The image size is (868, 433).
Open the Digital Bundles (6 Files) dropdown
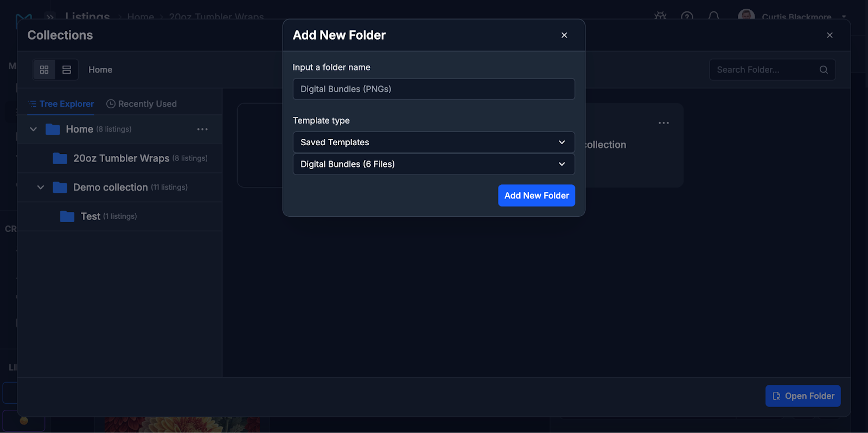[433, 164]
